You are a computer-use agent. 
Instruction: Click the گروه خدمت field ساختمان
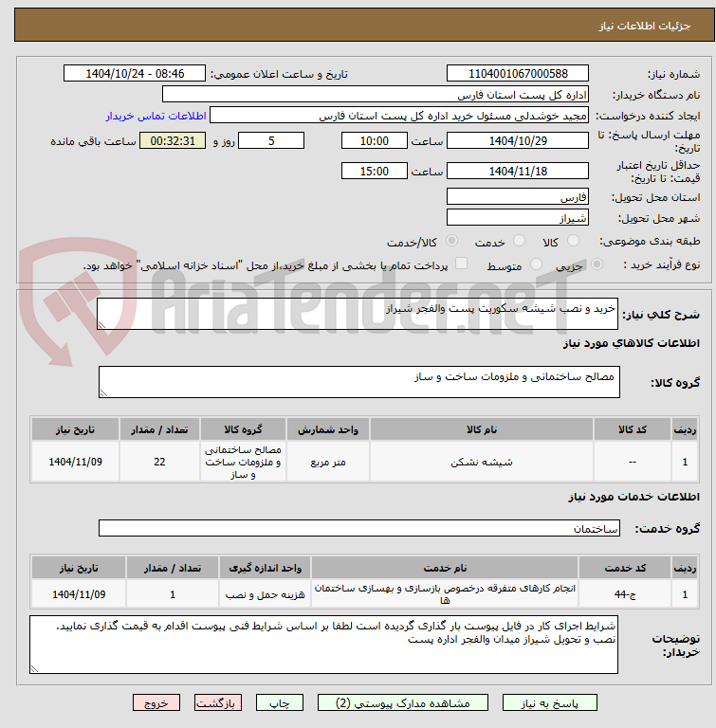[x=359, y=528]
